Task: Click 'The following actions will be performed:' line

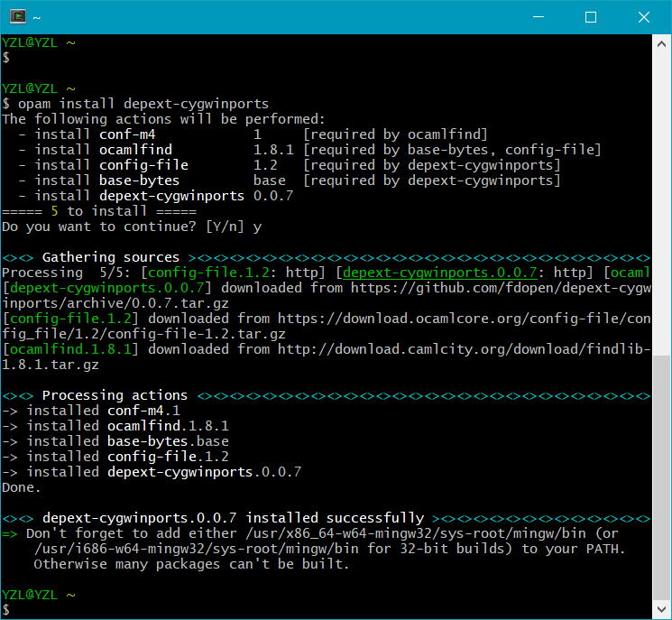Action: pyautogui.click(x=163, y=119)
